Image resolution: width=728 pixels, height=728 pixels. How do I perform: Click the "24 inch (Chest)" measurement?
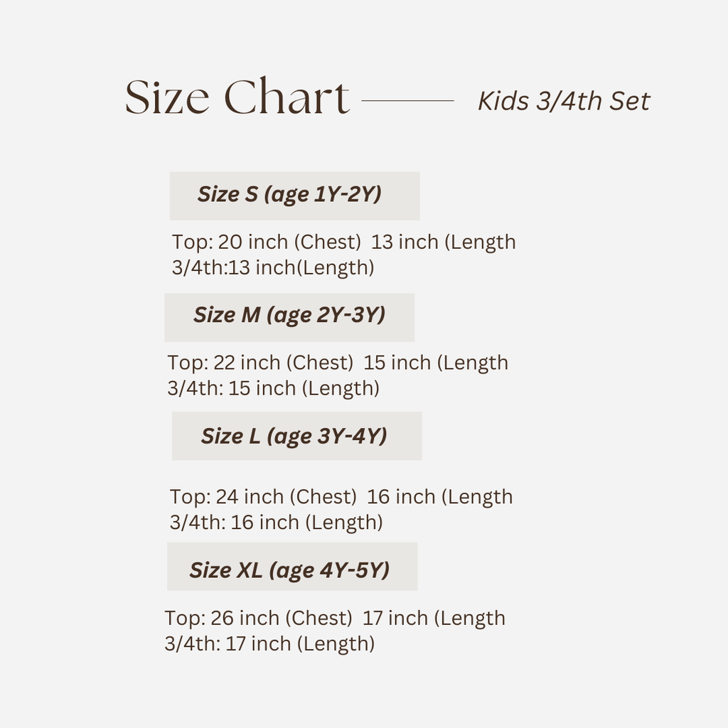(287, 496)
